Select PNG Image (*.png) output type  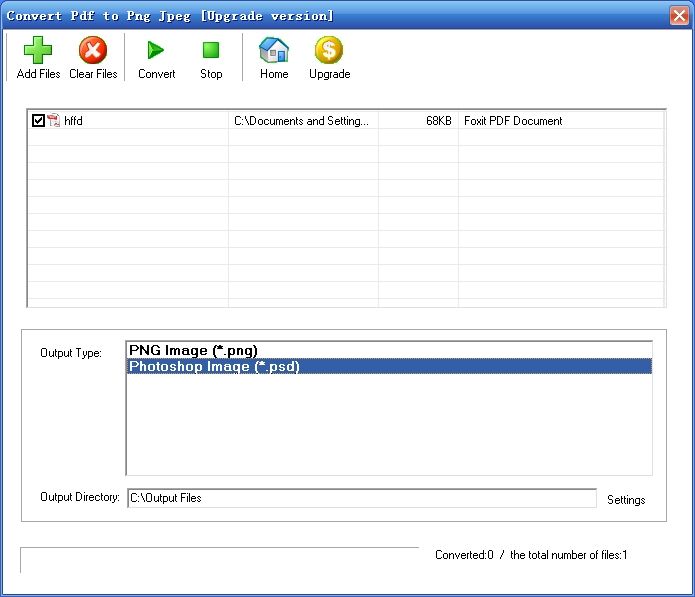[x=193, y=350]
